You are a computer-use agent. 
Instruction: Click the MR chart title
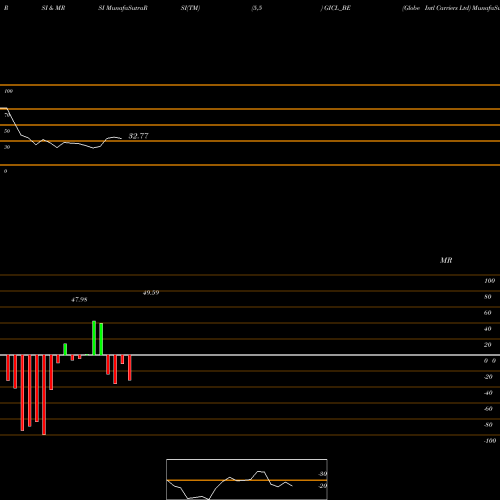446,260
